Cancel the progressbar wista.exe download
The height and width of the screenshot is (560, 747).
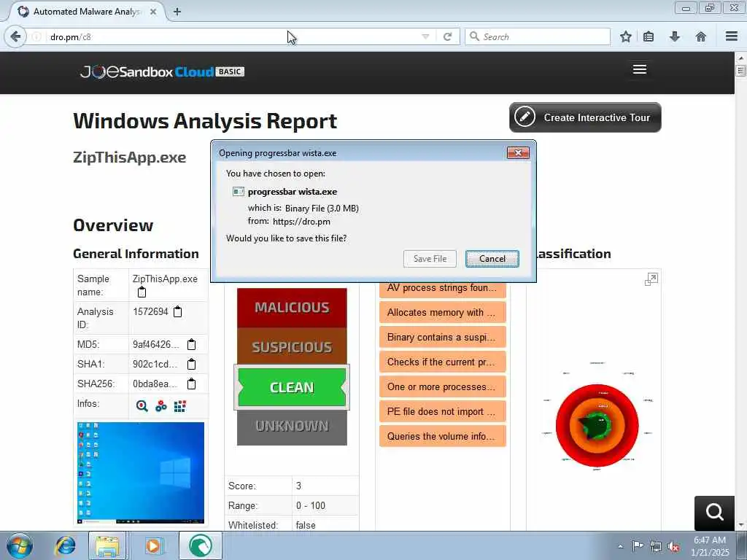click(492, 259)
